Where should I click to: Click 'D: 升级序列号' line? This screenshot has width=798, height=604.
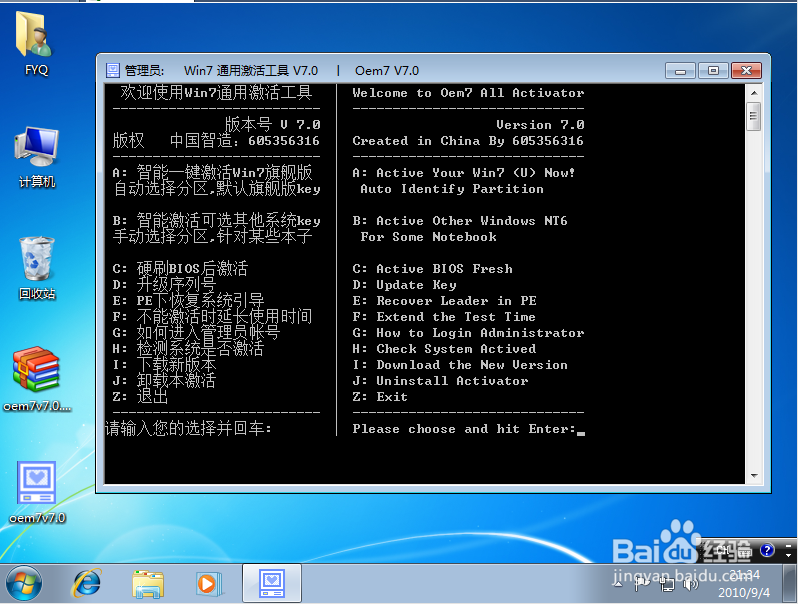164,284
